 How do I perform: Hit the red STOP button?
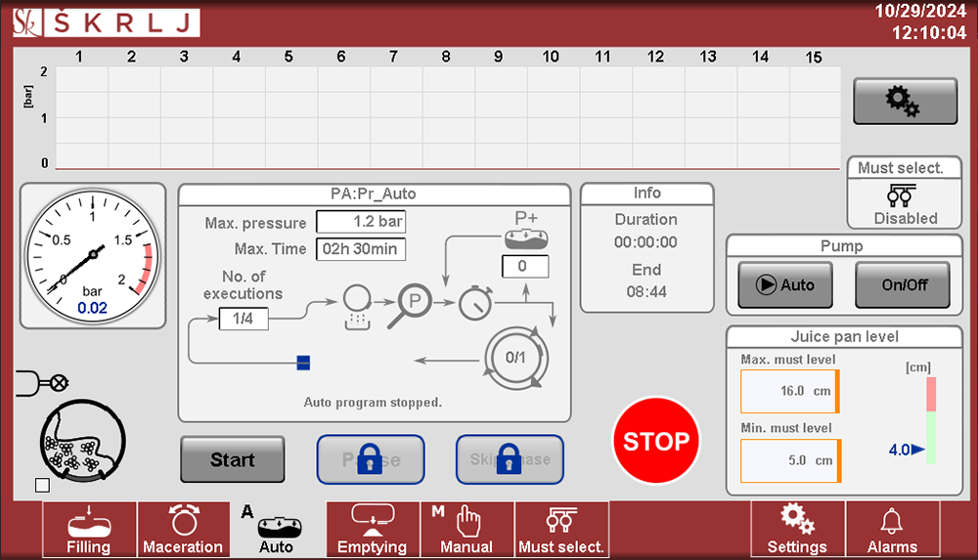[x=656, y=441]
